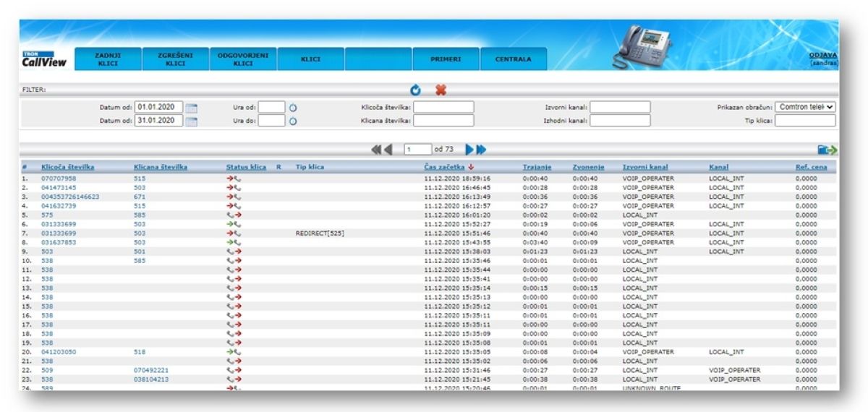Clear the filter with the red X
This screenshot has width=868, height=412.
pos(439,90)
